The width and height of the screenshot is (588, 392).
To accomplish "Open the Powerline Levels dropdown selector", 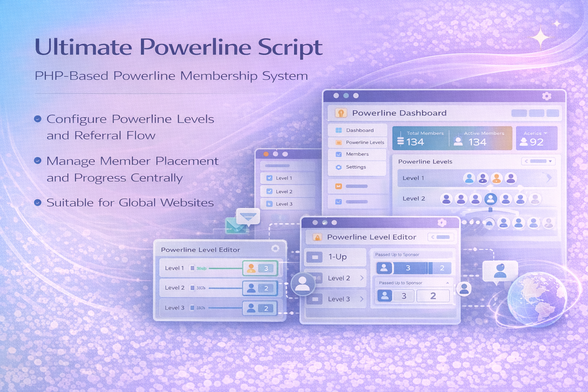I will pos(538,161).
